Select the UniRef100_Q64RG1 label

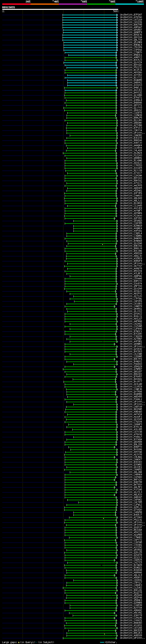tap(131, 309)
